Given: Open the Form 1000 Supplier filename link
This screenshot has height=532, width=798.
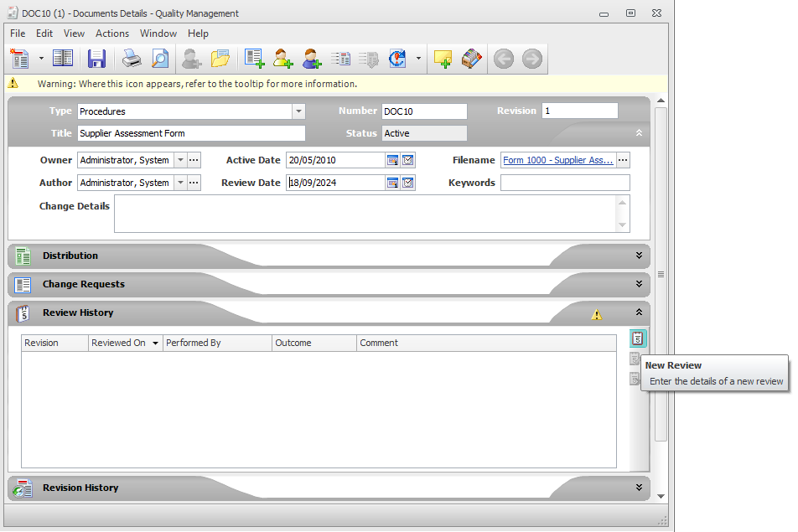Looking at the screenshot, I should tap(557, 160).
